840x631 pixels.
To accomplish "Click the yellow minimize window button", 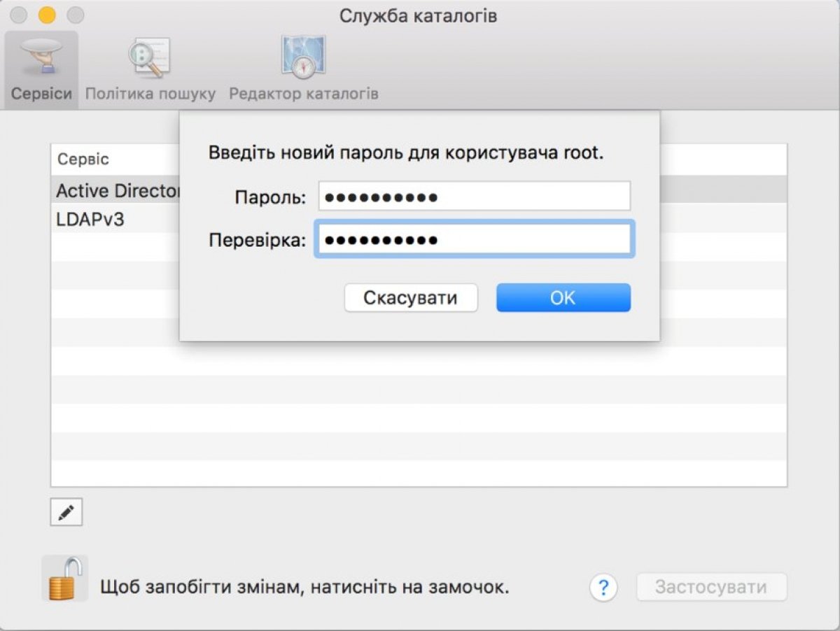I will 47,15.
